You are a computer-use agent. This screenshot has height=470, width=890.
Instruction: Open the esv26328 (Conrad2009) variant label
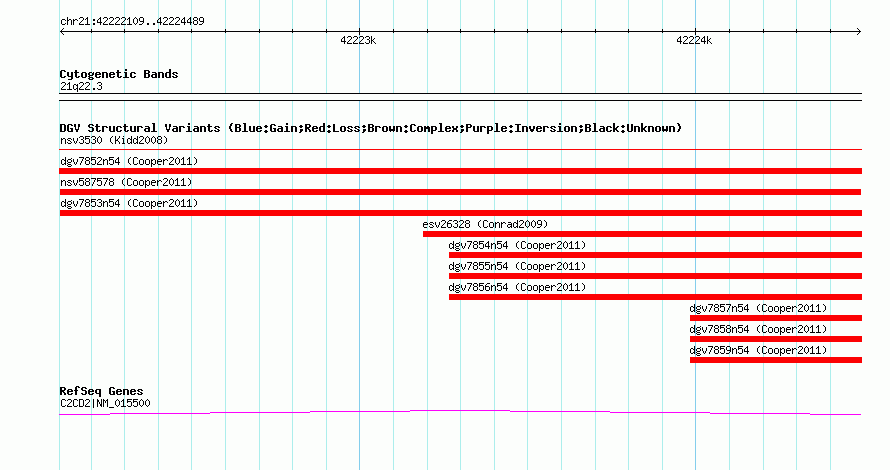(x=485, y=224)
